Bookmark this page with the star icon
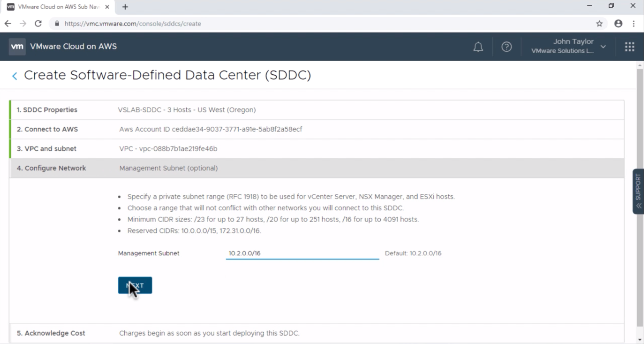Image resolution: width=644 pixels, height=344 pixels. pos(599,23)
